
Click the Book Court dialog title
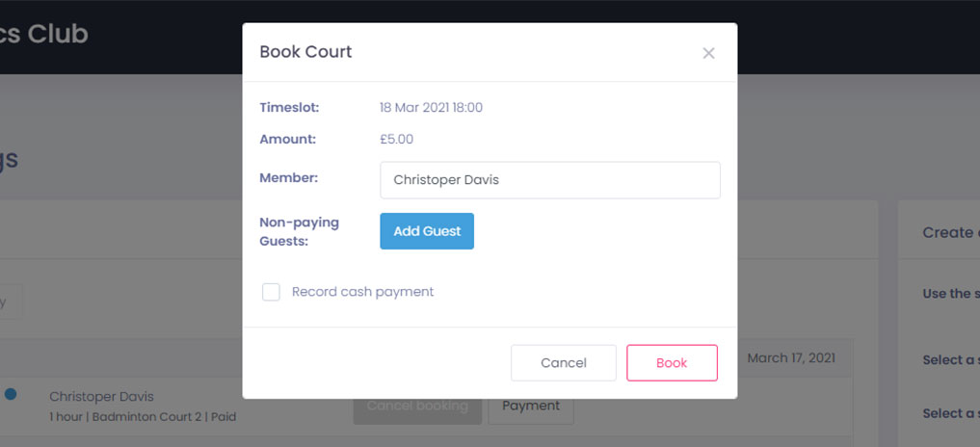pyautogui.click(x=305, y=52)
